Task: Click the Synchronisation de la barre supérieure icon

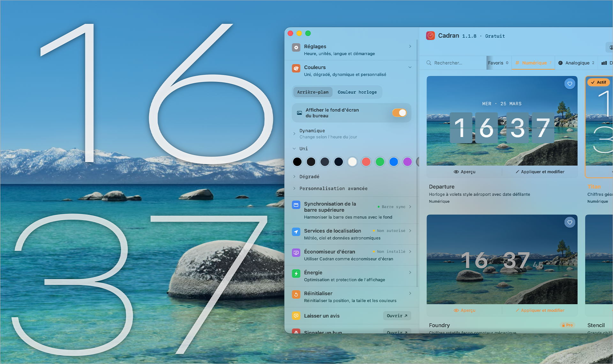Action: coord(296,205)
